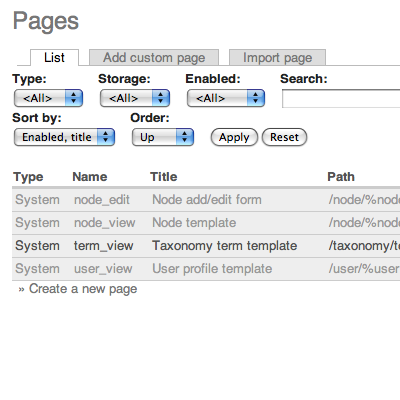The height and width of the screenshot is (400, 400).
Task: Sort table by Title column header
Action: (164, 177)
